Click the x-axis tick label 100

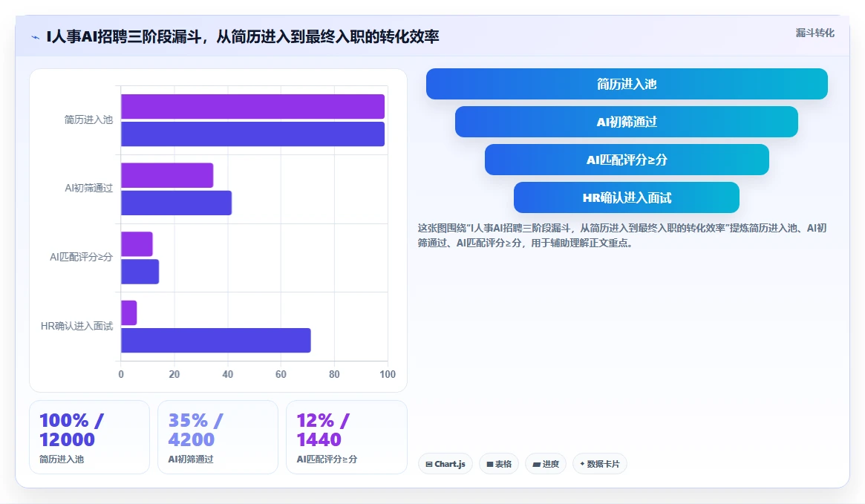[388, 374]
